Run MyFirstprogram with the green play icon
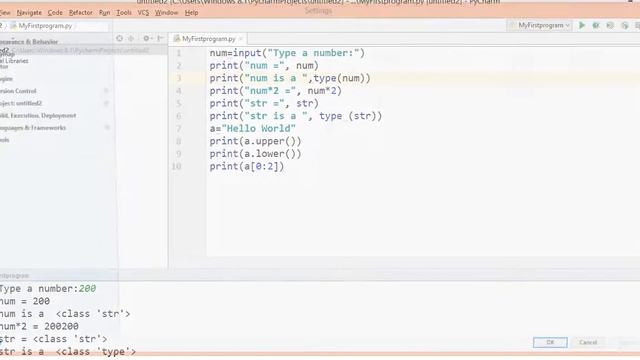The width and height of the screenshot is (640, 360). (x=582, y=25)
